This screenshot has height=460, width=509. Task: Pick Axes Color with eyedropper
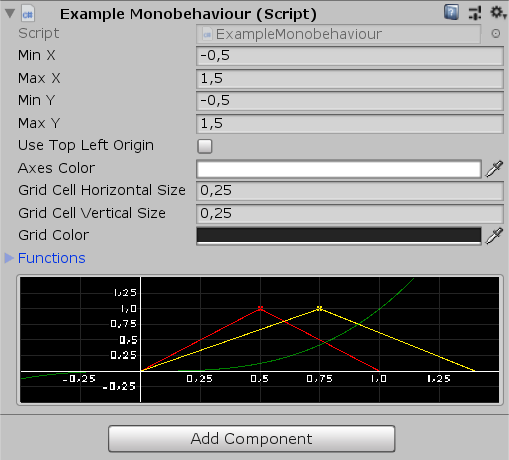point(494,169)
